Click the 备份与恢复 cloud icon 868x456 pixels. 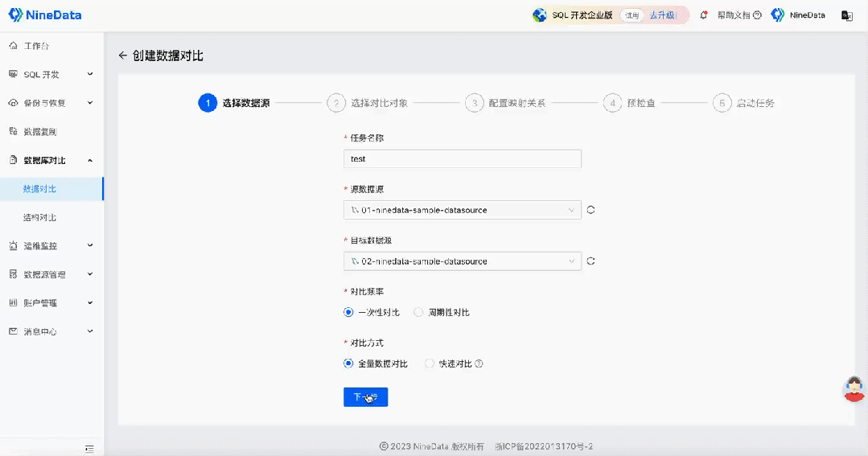tap(14, 103)
